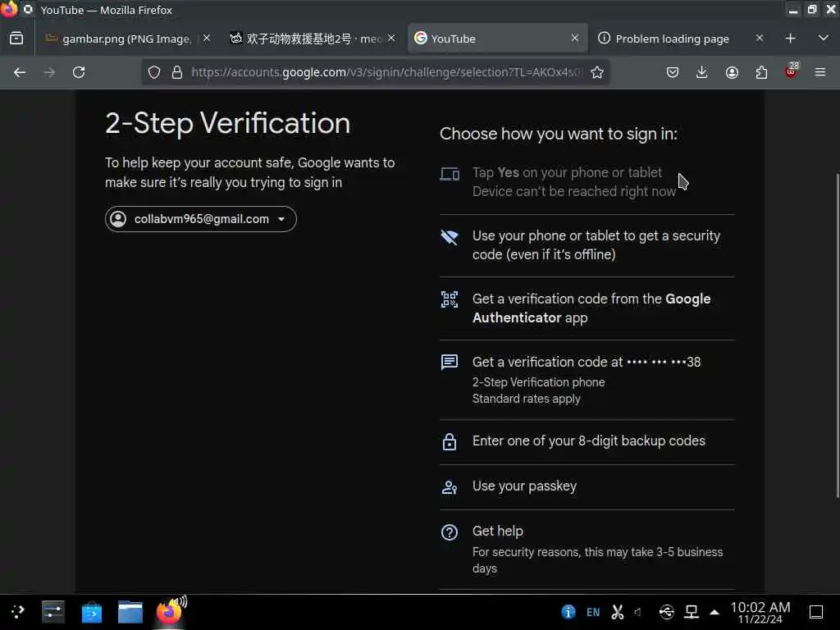Image resolution: width=840 pixels, height=630 pixels.
Task: Click the Firefox taskbar icon
Action: pos(169,611)
